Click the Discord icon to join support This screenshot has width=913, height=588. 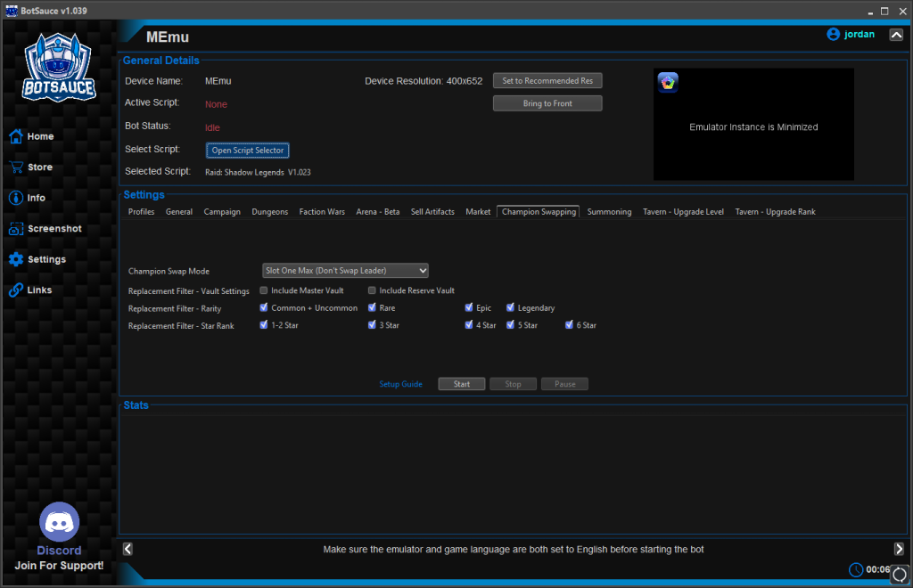(x=59, y=521)
